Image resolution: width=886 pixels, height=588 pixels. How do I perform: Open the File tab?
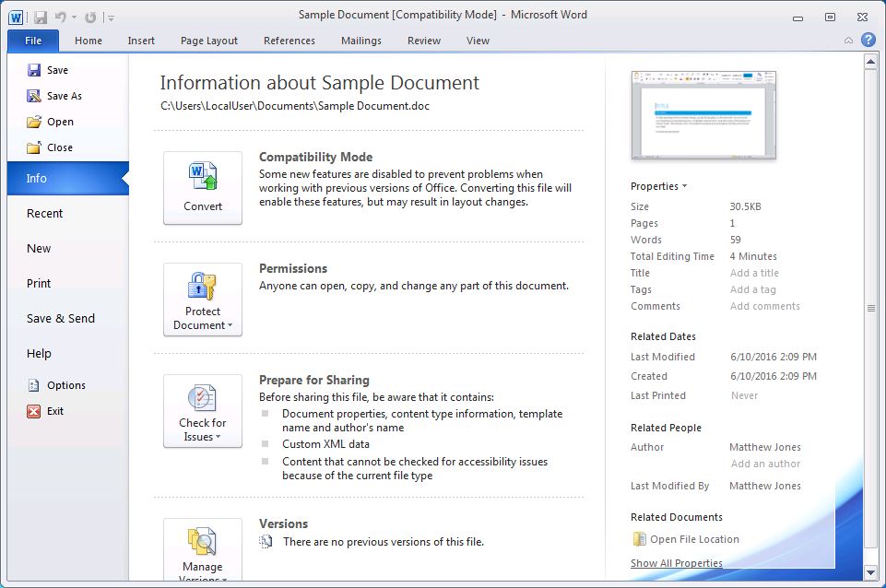point(33,41)
